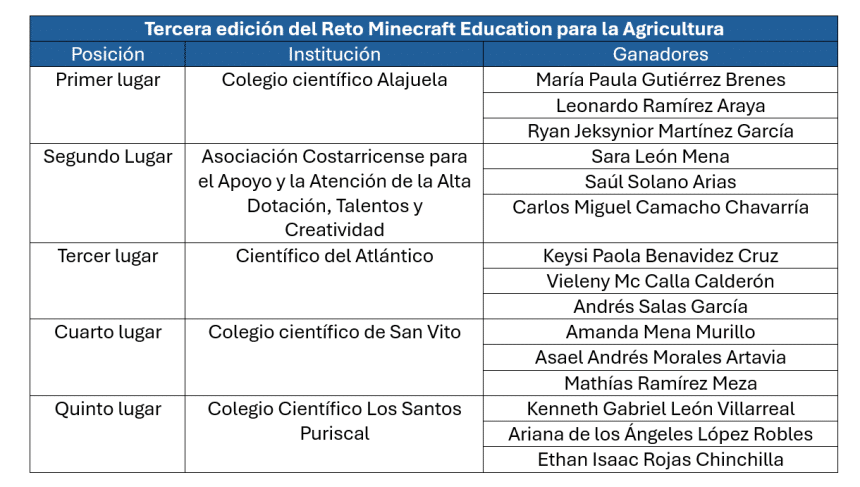Select Ethan Isaac Rojas Chinchilla
860x487 pixels.
click(660, 460)
